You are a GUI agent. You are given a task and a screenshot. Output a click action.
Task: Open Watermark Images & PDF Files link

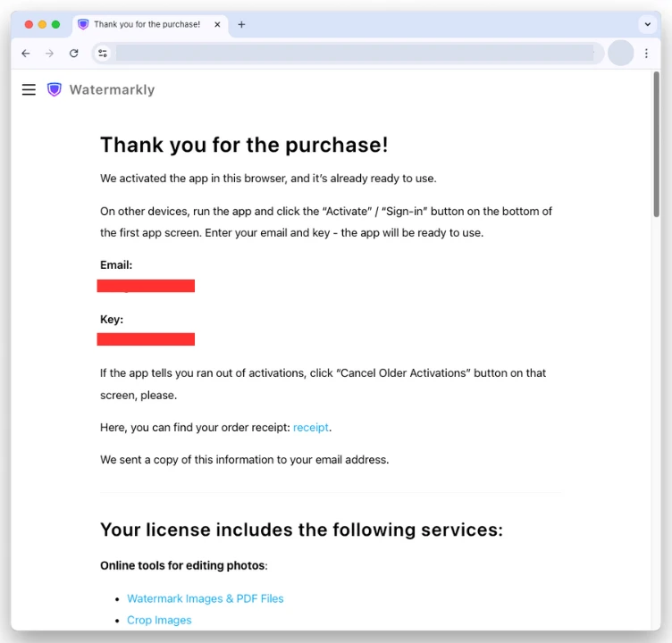coord(205,598)
